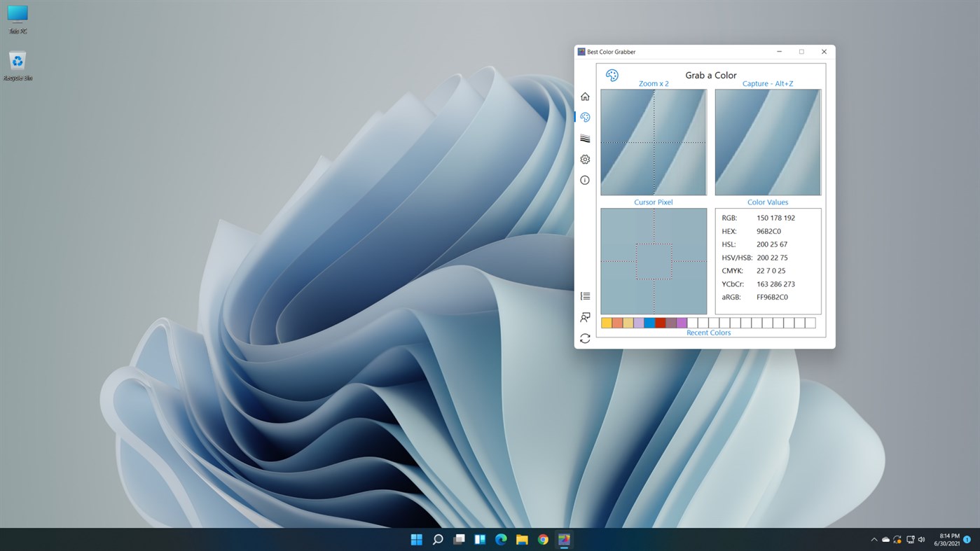Image resolution: width=980 pixels, height=551 pixels.
Task: Click the aRGB value FF96B2C0
Action: tap(773, 297)
